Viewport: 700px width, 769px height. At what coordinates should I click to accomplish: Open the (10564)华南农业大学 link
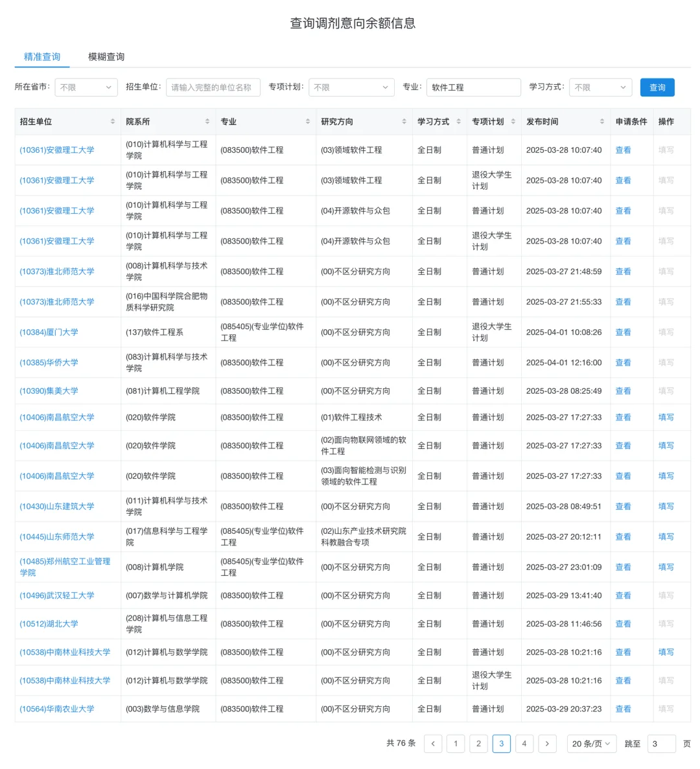[57, 709]
